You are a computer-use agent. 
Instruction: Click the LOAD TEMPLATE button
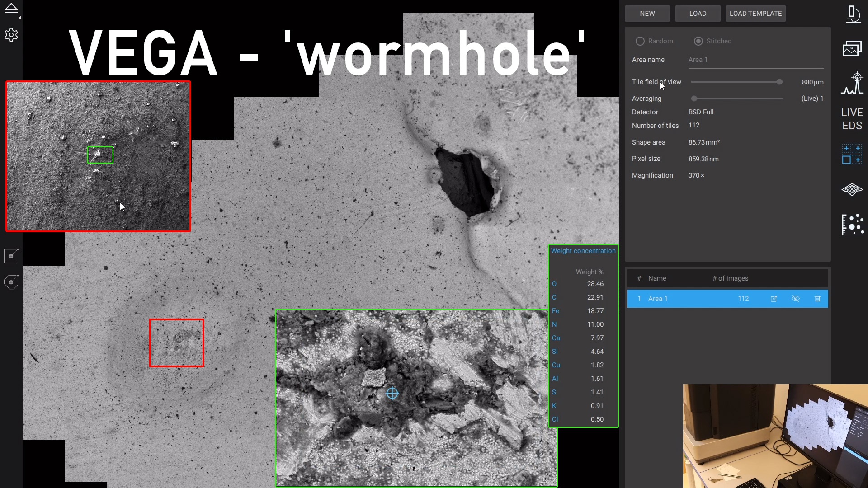(756, 14)
